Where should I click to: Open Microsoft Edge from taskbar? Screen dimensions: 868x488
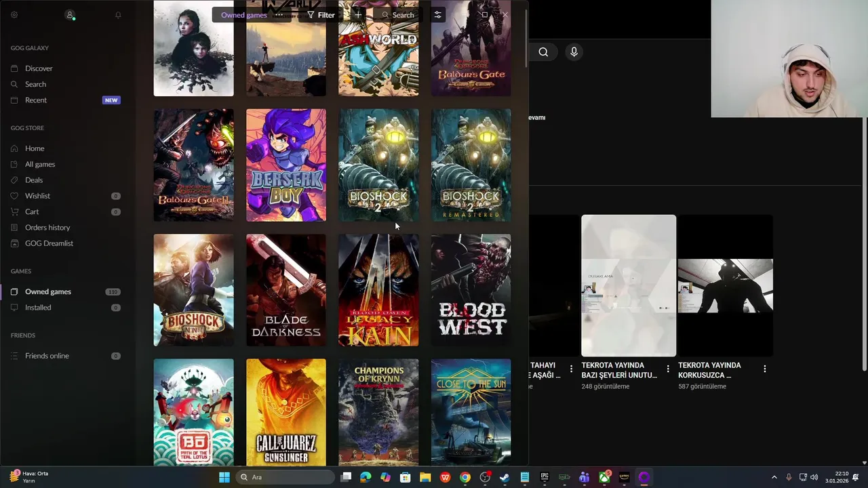(x=366, y=477)
